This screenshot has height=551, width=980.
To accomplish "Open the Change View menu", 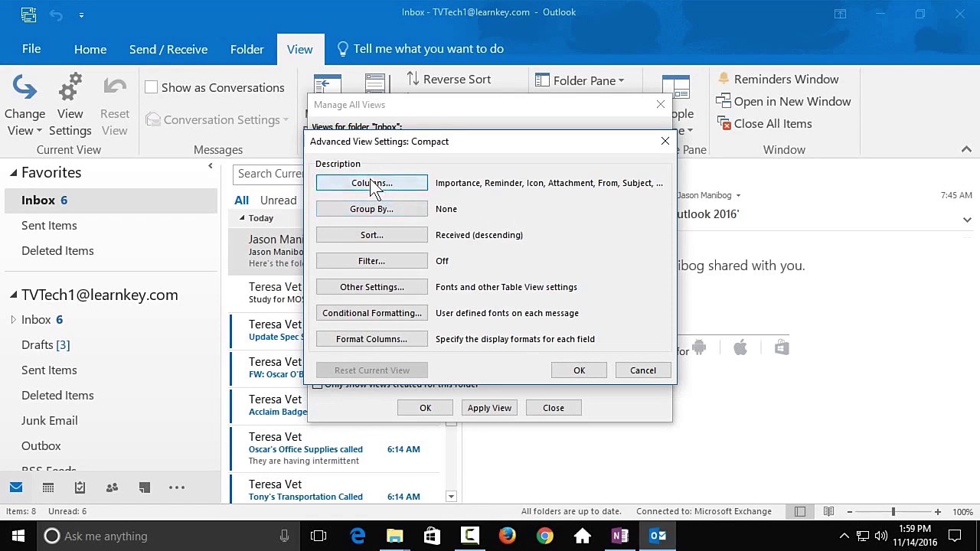I will 24,106.
